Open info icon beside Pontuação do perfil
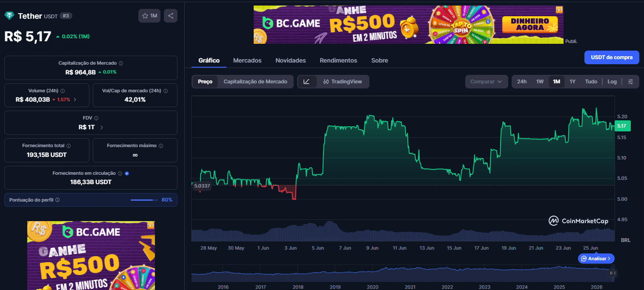 tap(57, 200)
